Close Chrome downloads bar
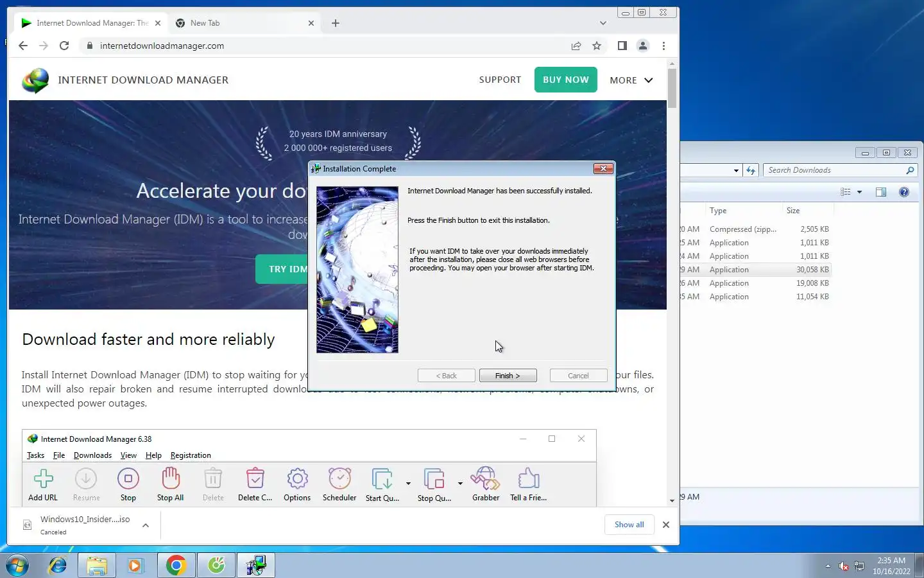This screenshot has width=924, height=578. pyautogui.click(x=666, y=525)
